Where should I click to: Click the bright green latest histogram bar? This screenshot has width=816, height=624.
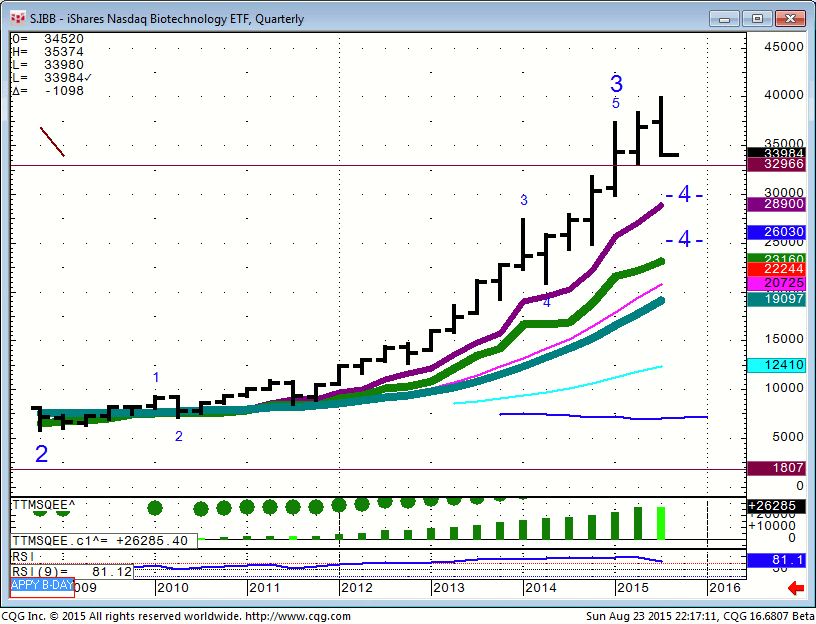(x=661, y=523)
